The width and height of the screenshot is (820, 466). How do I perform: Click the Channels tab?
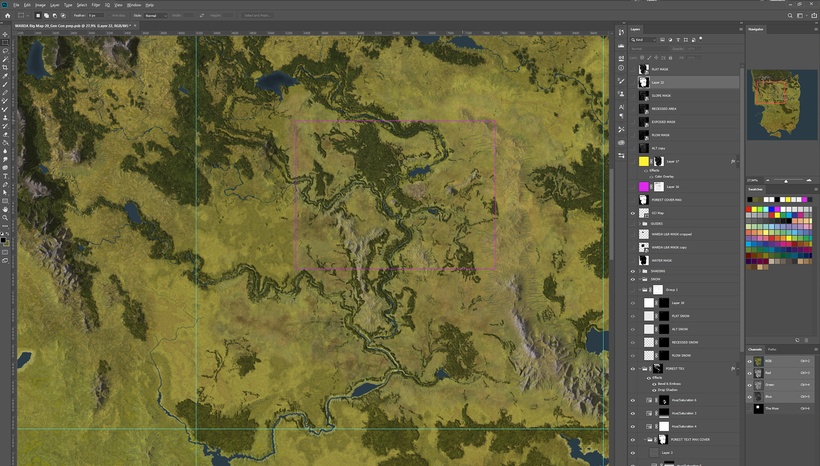tap(755, 349)
